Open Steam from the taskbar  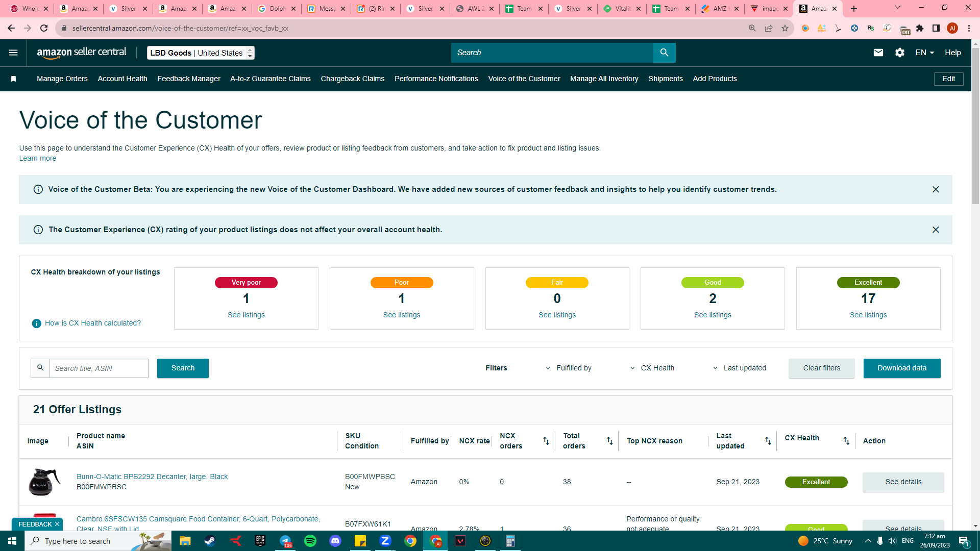210,541
